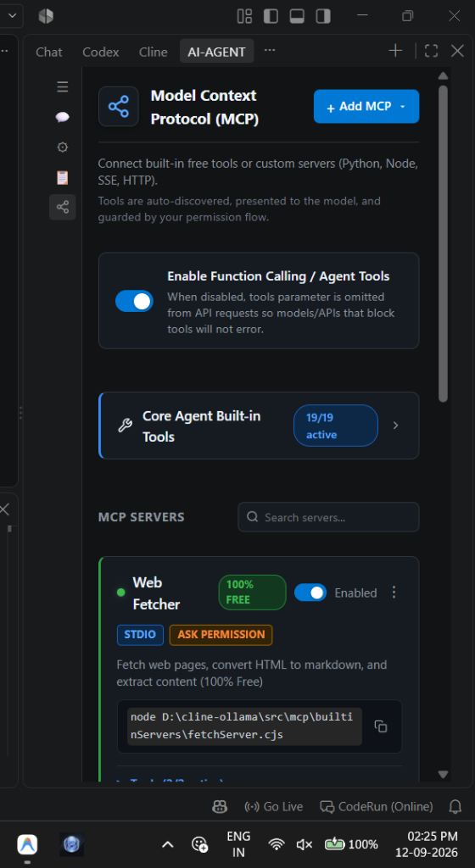
Task: Click the 19/19 active badge
Action: (336, 426)
